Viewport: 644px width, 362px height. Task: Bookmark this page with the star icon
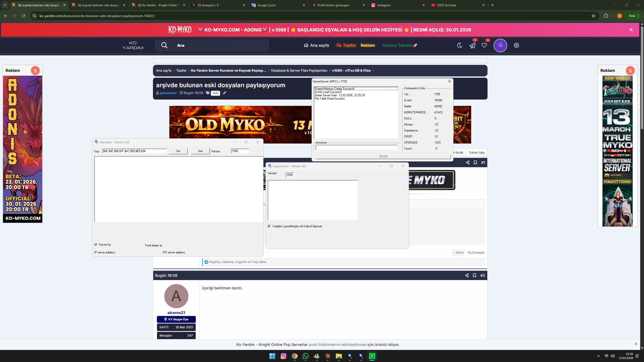(x=593, y=16)
